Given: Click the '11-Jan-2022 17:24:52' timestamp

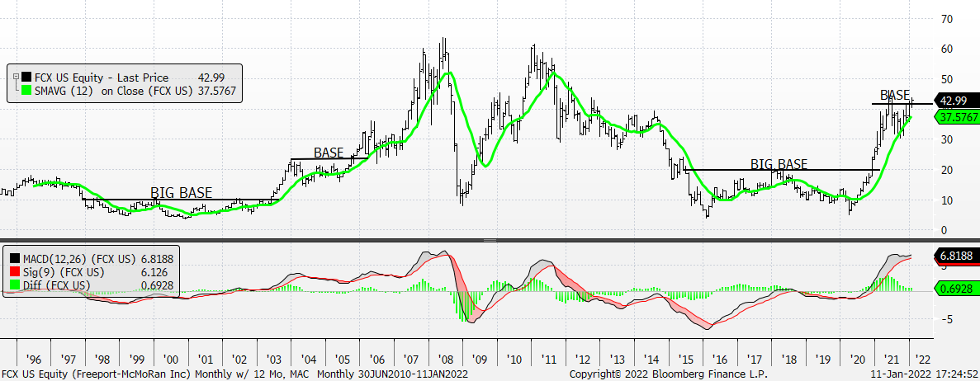Looking at the screenshot, I should (925, 374).
